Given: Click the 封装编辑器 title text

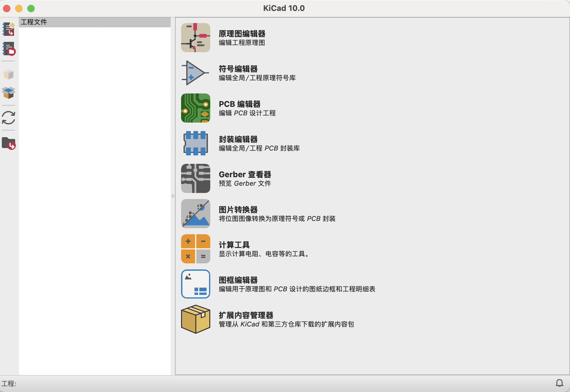Looking at the screenshot, I should 238,139.
